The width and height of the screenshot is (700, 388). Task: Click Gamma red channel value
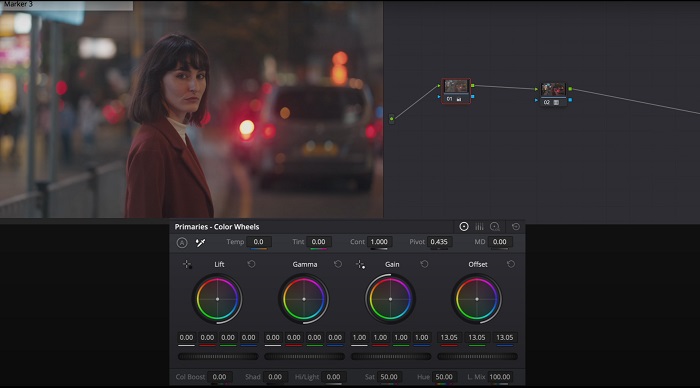click(x=294, y=338)
